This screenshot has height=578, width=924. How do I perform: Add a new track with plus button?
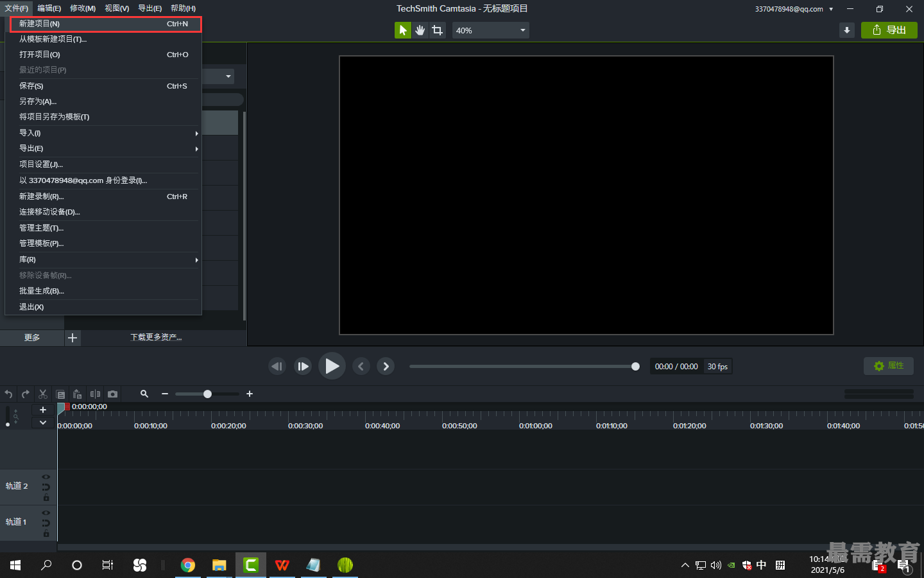(x=43, y=410)
